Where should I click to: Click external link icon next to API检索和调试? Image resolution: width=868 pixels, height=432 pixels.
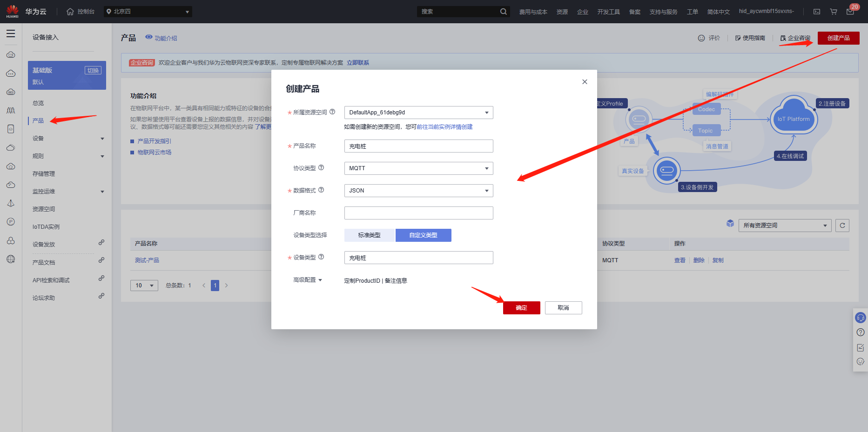(x=101, y=278)
